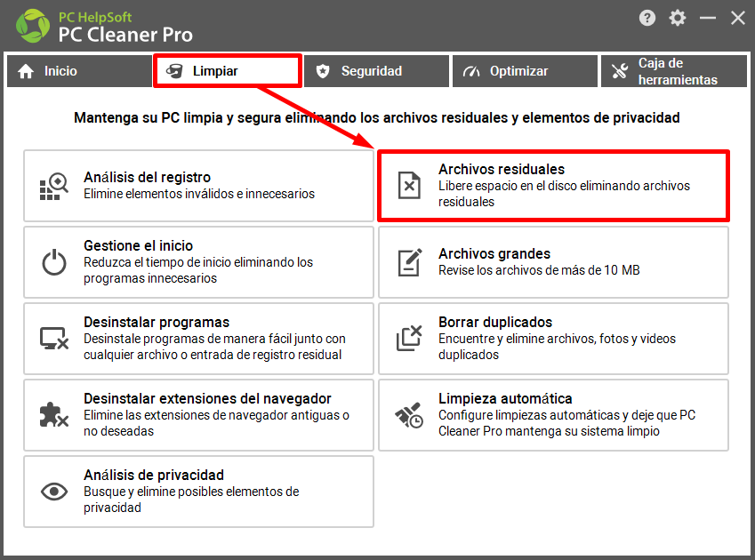Go to the Optimizar tab
The height and width of the screenshot is (560, 755).
pyautogui.click(x=525, y=71)
